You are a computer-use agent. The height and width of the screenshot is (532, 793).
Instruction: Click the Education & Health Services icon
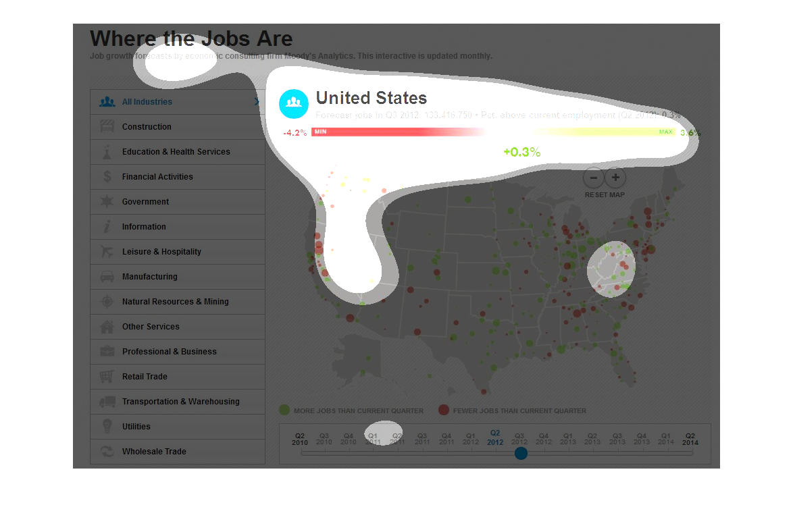[107, 152]
